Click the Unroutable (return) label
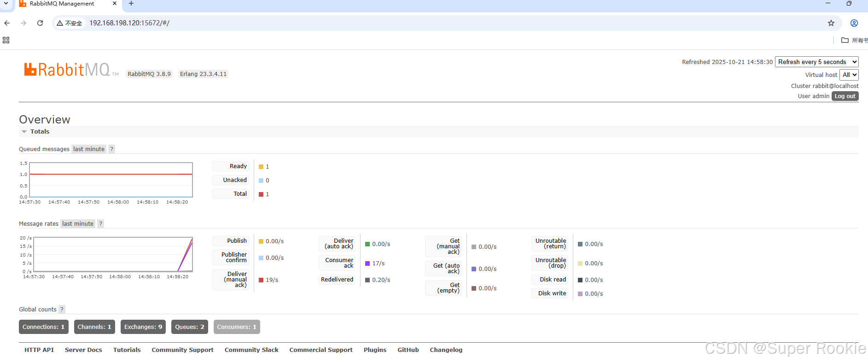This screenshot has height=363, width=868. click(551, 244)
